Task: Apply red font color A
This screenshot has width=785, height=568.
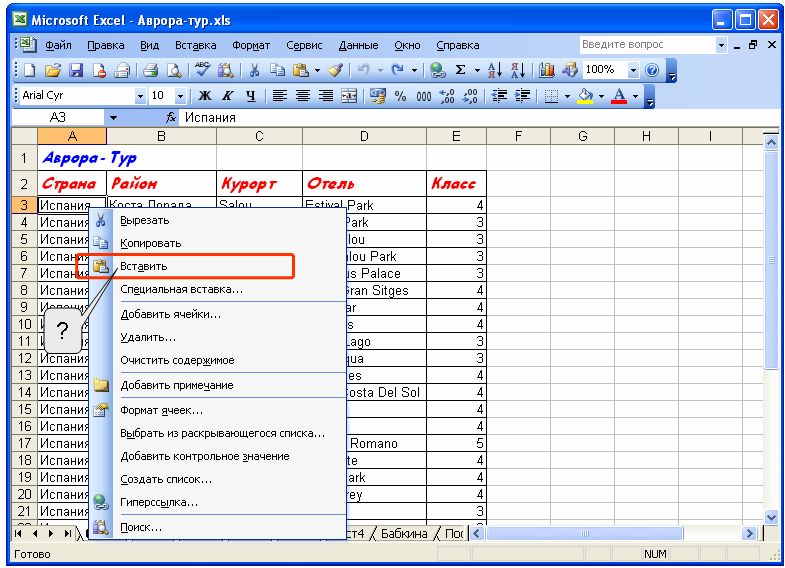Action: click(619, 96)
